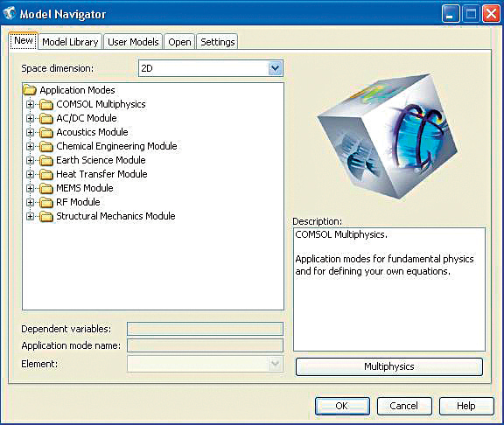This screenshot has width=504, height=425.
Task: Click the COMSOL Multiphysics folder icon
Action: pos(46,105)
